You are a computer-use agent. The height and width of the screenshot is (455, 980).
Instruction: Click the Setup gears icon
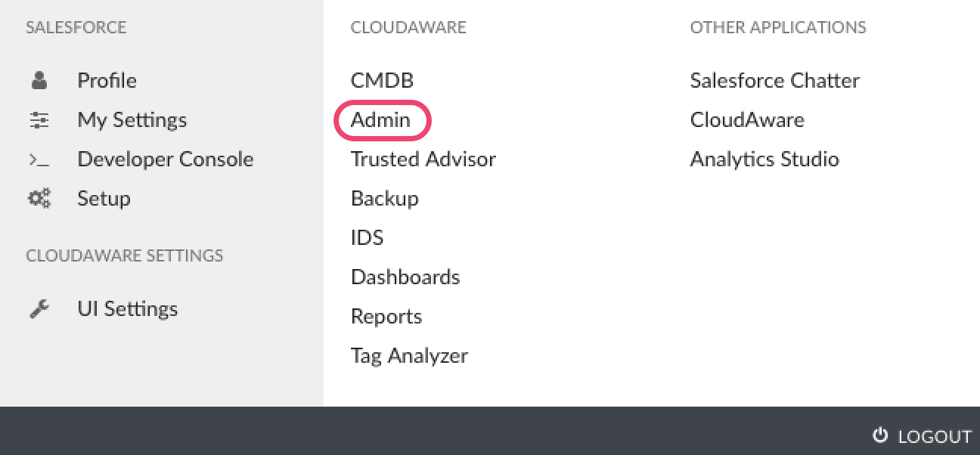point(39,199)
